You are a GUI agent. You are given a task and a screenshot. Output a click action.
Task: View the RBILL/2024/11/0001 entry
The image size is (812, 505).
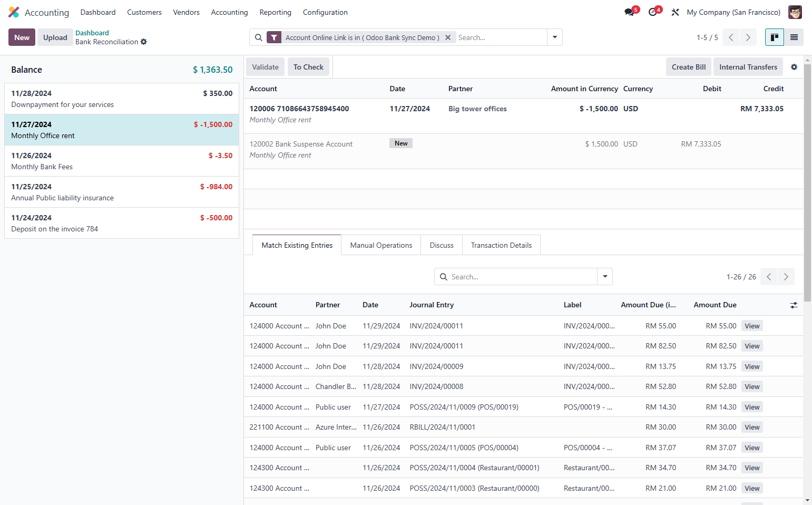752,428
